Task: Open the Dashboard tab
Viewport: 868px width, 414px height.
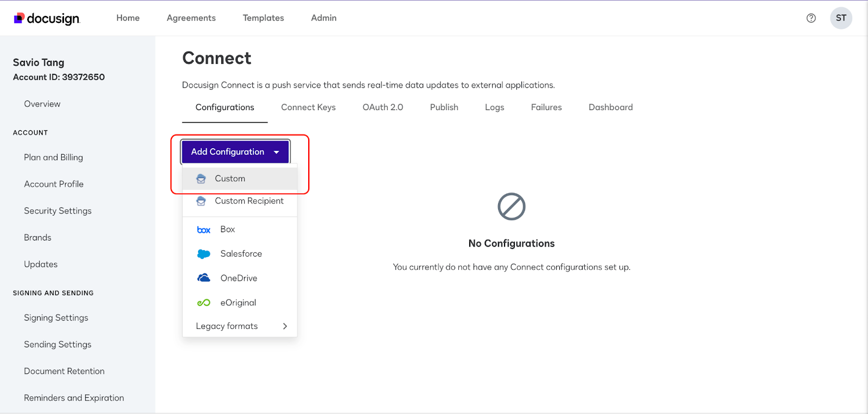Action: (610, 107)
